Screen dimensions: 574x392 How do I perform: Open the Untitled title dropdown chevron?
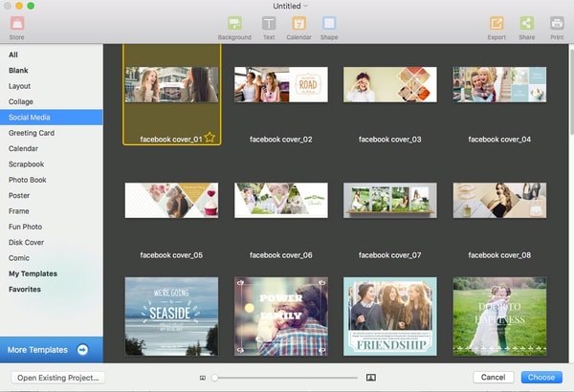305,6
